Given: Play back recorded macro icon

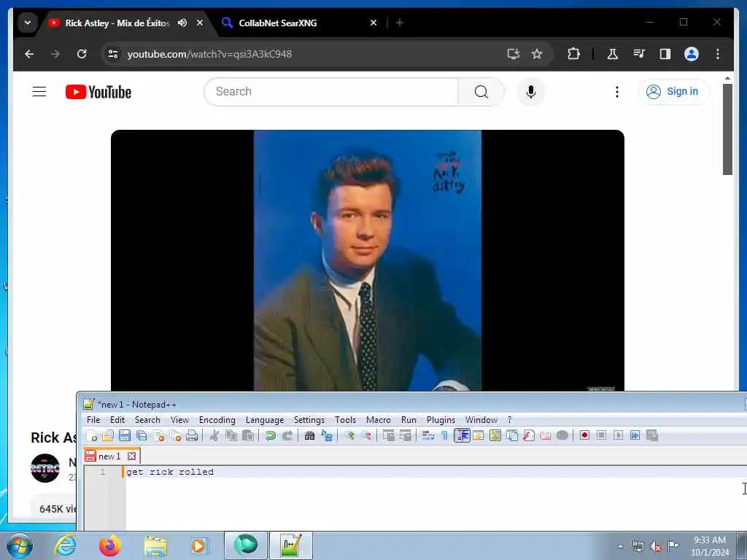Looking at the screenshot, I should (x=618, y=435).
